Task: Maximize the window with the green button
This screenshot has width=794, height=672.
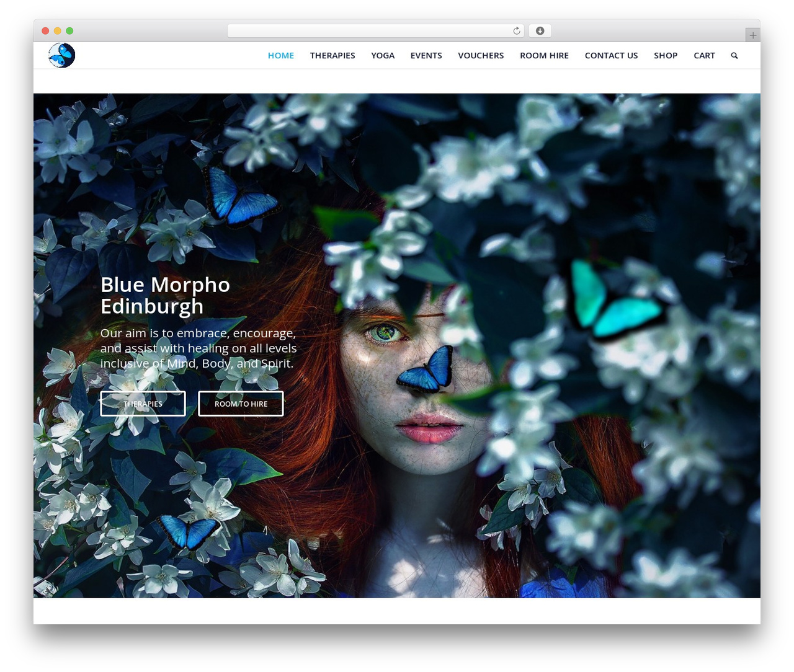Action: (69, 31)
